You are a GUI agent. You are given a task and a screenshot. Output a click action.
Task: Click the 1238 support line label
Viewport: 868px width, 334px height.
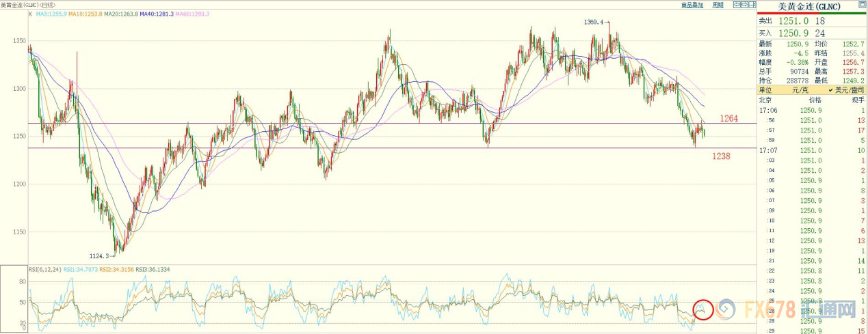pos(721,156)
